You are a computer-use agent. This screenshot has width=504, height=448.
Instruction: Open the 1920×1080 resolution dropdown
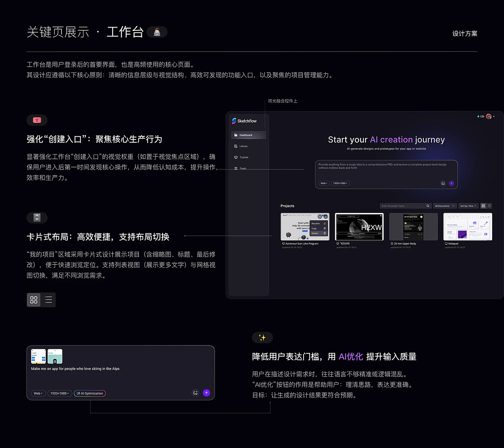click(340, 183)
